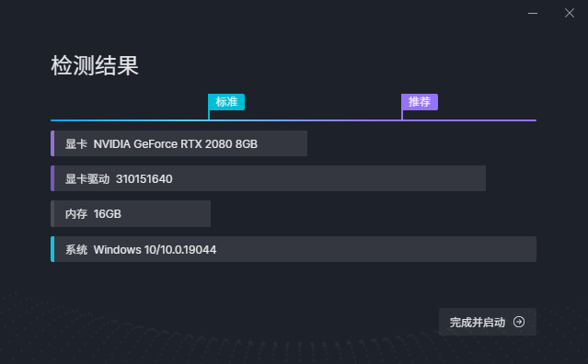Click the cyan rating line left of 标准
588x364 pixels.
pyautogui.click(x=130, y=120)
